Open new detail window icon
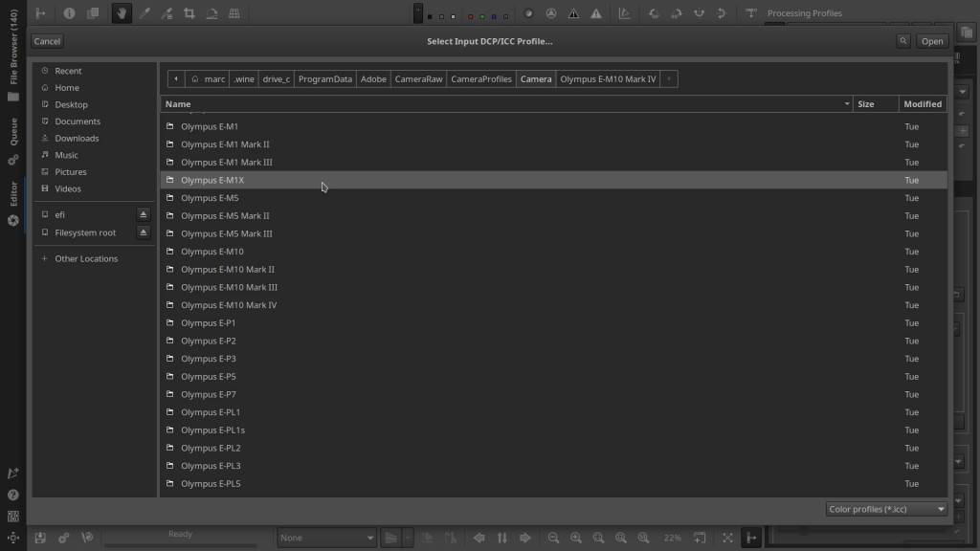The width and height of the screenshot is (980, 551). click(700, 538)
